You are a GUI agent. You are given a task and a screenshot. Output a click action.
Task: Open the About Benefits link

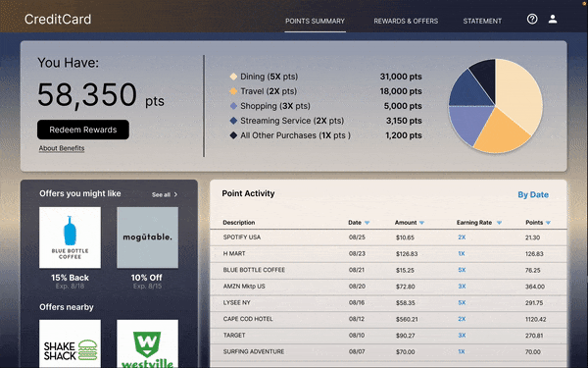tap(62, 148)
